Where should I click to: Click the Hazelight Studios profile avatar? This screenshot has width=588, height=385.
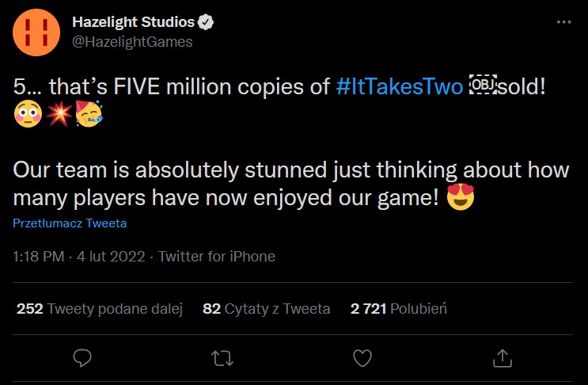click(x=34, y=32)
